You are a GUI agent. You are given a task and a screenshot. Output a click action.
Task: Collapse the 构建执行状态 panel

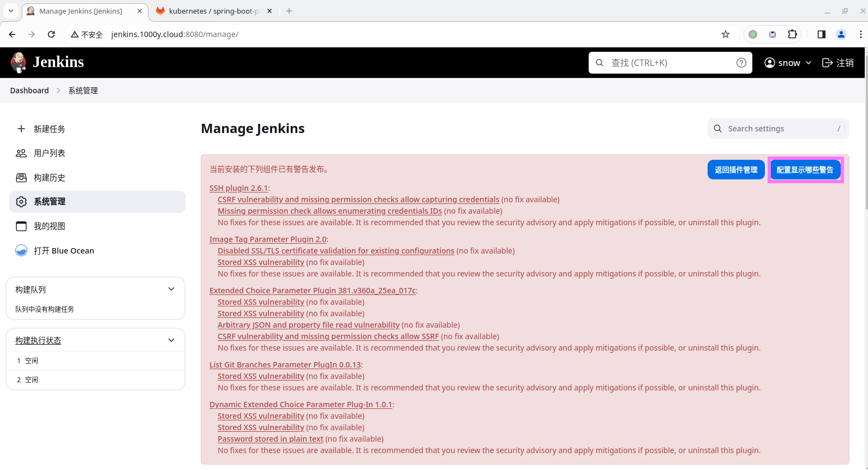tap(171, 340)
